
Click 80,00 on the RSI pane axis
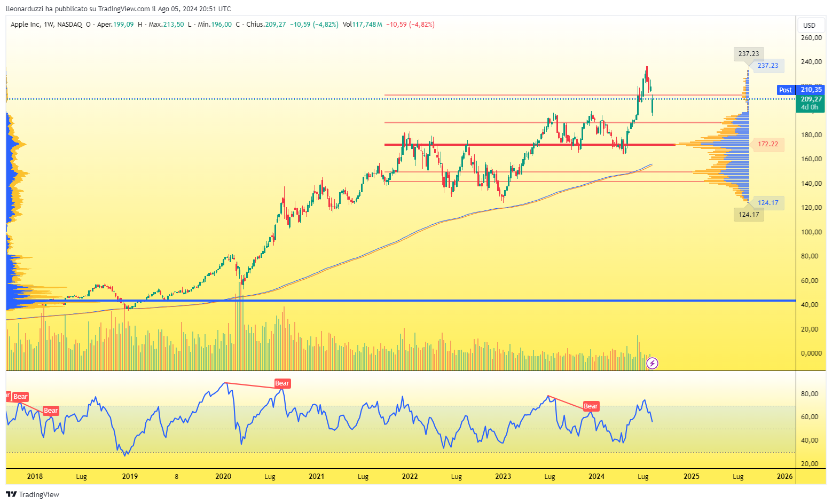(810, 394)
